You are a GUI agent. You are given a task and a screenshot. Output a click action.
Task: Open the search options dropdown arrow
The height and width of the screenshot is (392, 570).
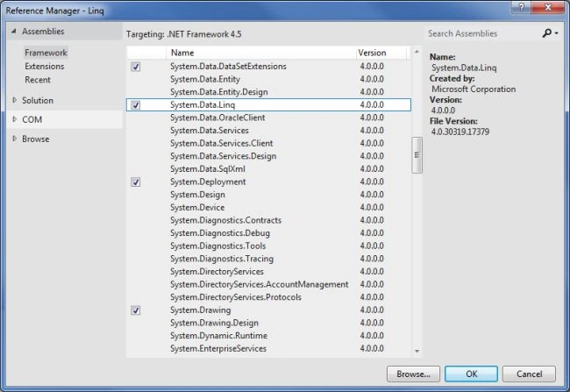(x=557, y=33)
